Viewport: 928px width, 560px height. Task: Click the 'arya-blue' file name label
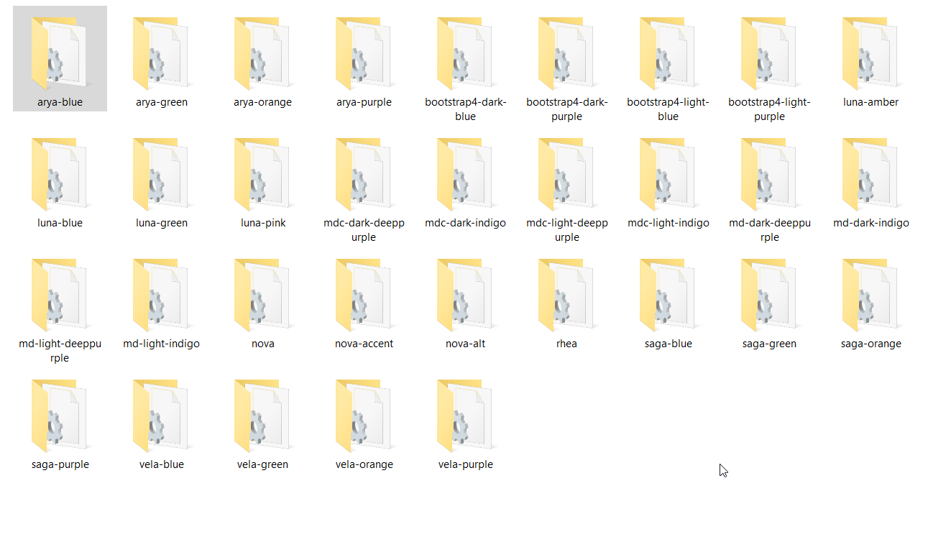[x=60, y=102]
